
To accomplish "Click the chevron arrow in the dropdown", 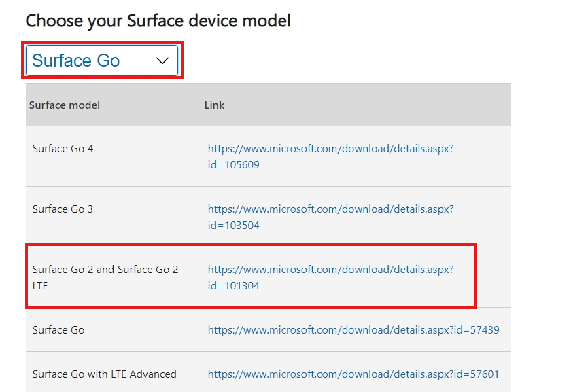I will click(162, 60).
